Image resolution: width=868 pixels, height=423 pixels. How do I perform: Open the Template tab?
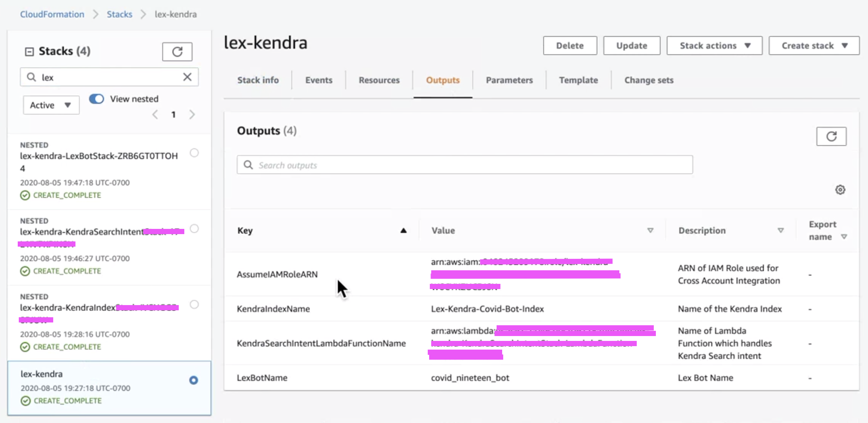pos(578,80)
